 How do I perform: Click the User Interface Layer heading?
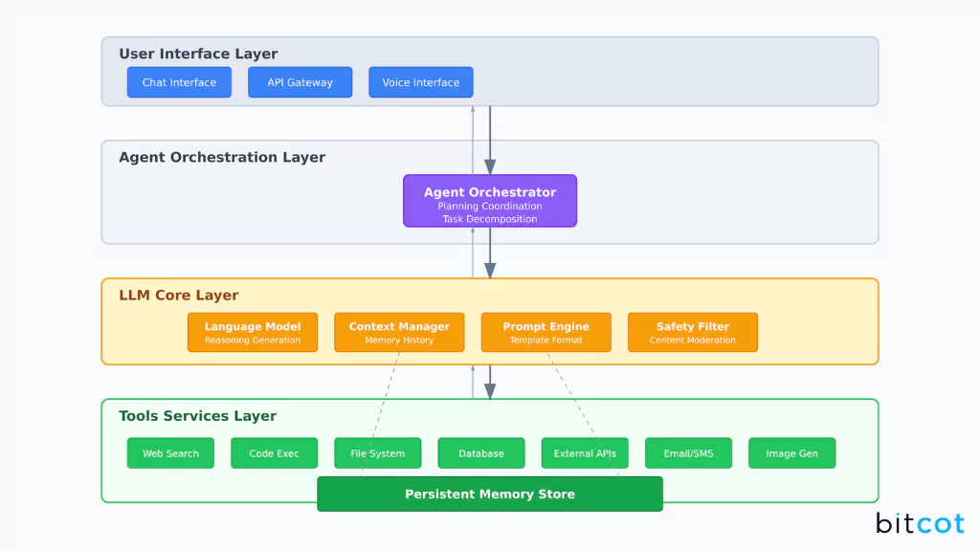(198, 54)
